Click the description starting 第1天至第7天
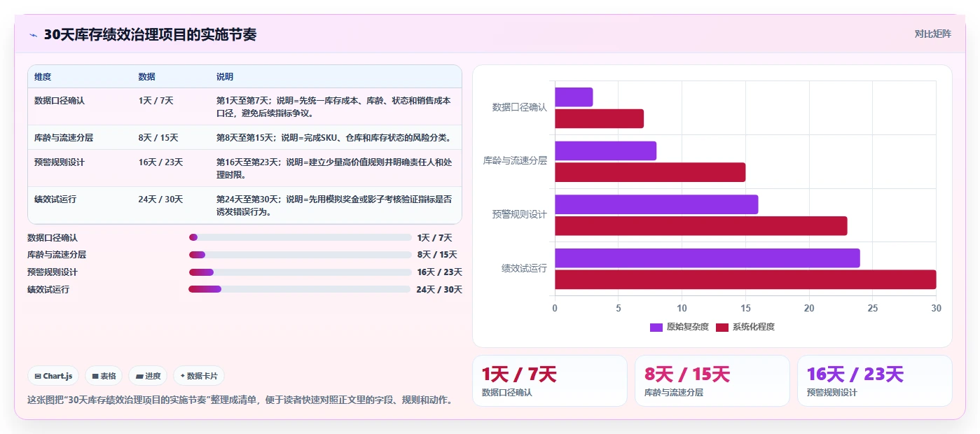980x434 pixels. point(334,106)
